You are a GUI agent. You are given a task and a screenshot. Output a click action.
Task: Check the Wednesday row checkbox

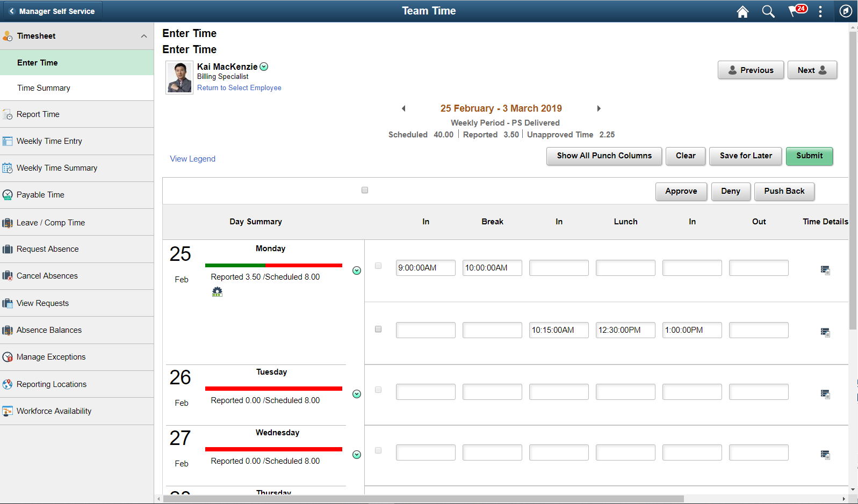[x=378, y=450]
